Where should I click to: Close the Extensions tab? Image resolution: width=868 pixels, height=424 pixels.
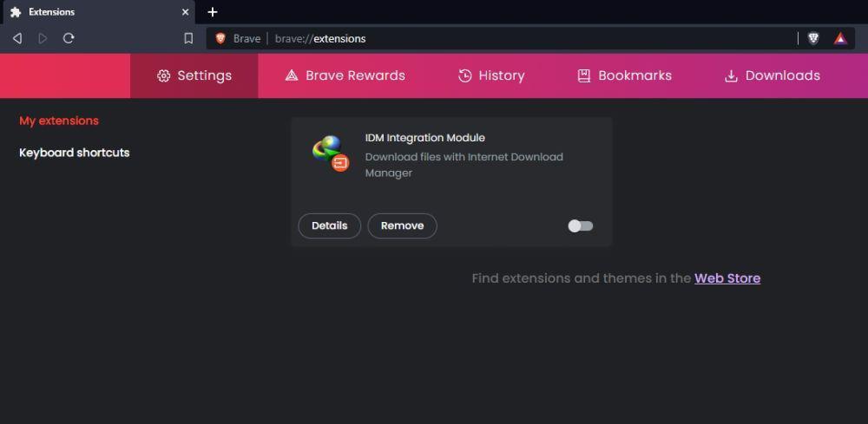[186, 12]
